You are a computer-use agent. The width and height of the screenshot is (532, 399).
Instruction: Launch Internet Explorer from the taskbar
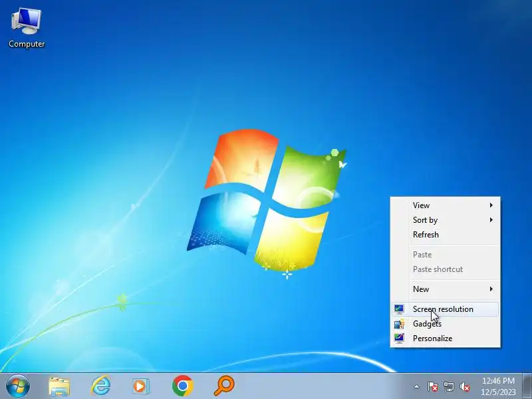[101, 386]
